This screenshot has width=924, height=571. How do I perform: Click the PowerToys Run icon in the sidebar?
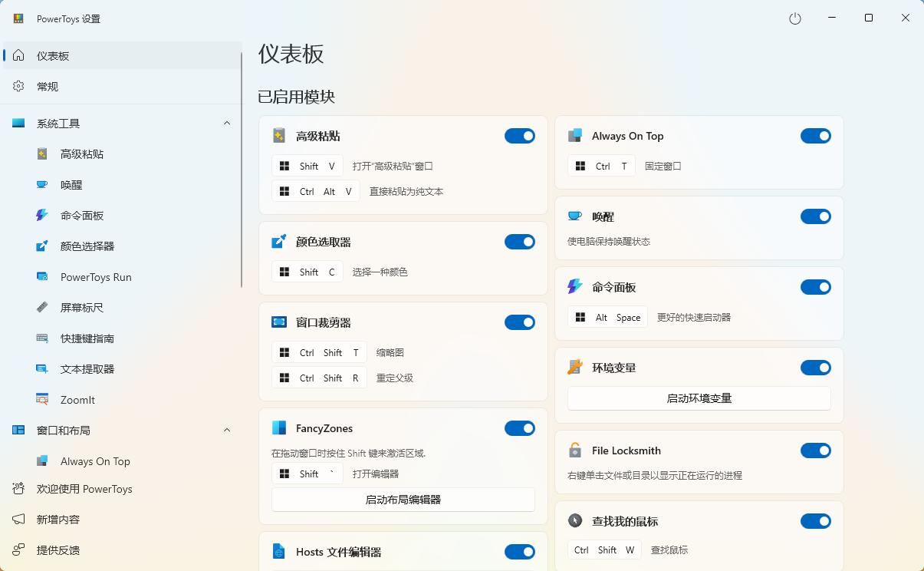[42, 277]
